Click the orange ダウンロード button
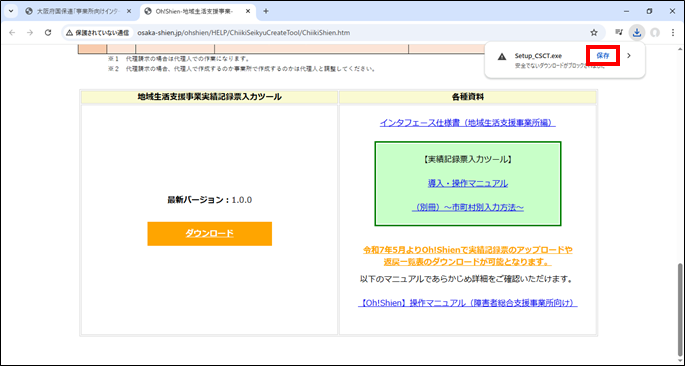This screenshot has width=685, height=366. 210,234
